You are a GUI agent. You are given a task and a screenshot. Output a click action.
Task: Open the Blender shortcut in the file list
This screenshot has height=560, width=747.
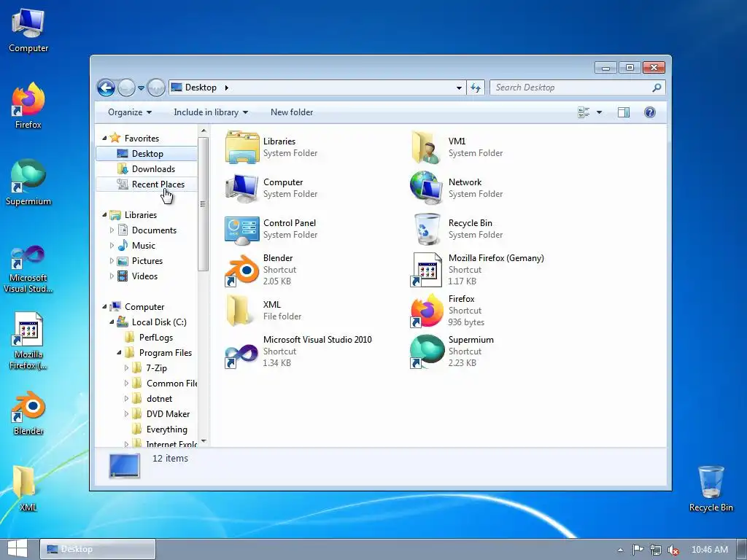click(261, 270)
